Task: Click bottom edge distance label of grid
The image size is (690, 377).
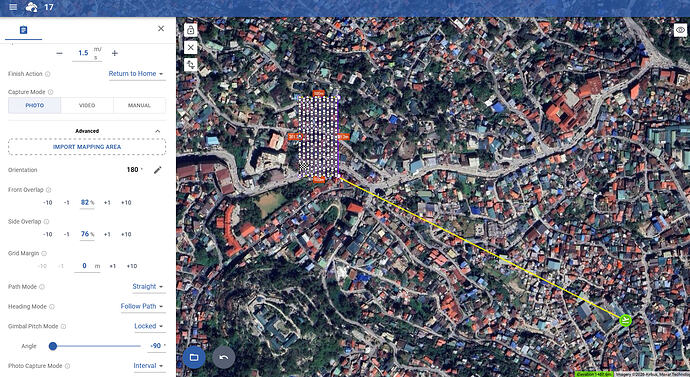Action: (x=319, y=179)
